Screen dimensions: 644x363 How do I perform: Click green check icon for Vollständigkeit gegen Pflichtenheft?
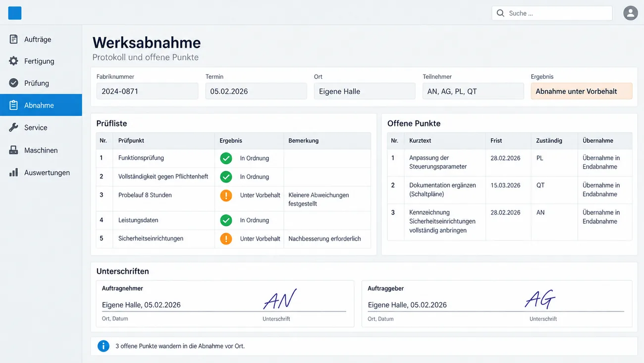click(226, 177)
